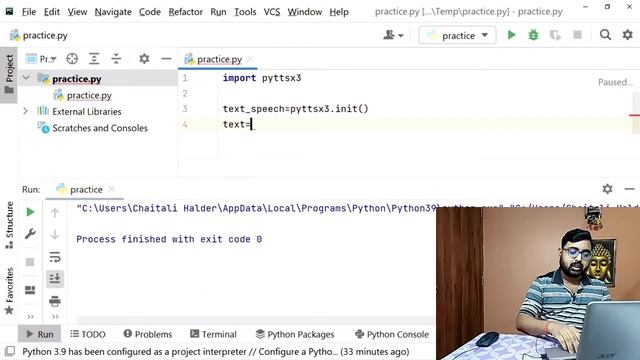Click the red error stripe marker
This screenshot has height=360, width=640.
[x=634, y=115]
